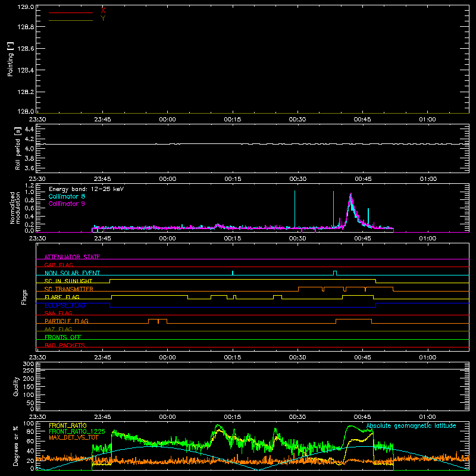Click the FLARE_FLAG label
The image size is (476, 476).
coord(62,297)
